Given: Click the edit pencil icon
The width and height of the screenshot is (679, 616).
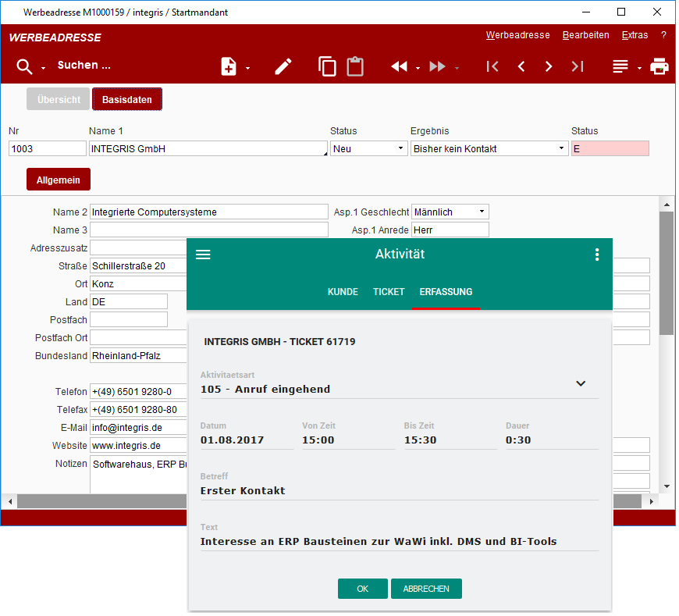Looking at the screenshot, I should 283,66.
